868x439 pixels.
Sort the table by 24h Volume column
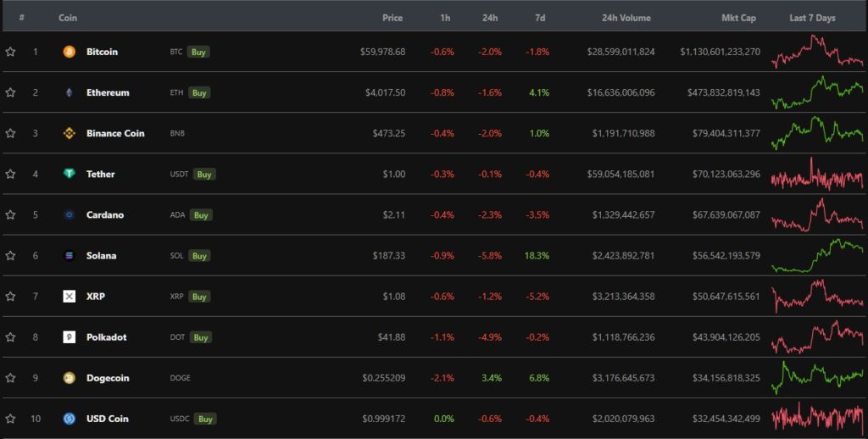coord(626,18)
